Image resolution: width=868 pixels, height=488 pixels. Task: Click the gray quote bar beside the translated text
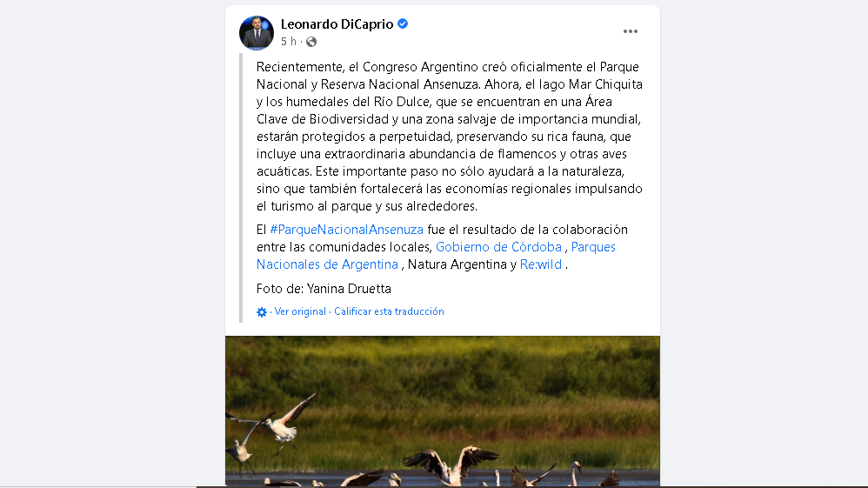(241, 188)
